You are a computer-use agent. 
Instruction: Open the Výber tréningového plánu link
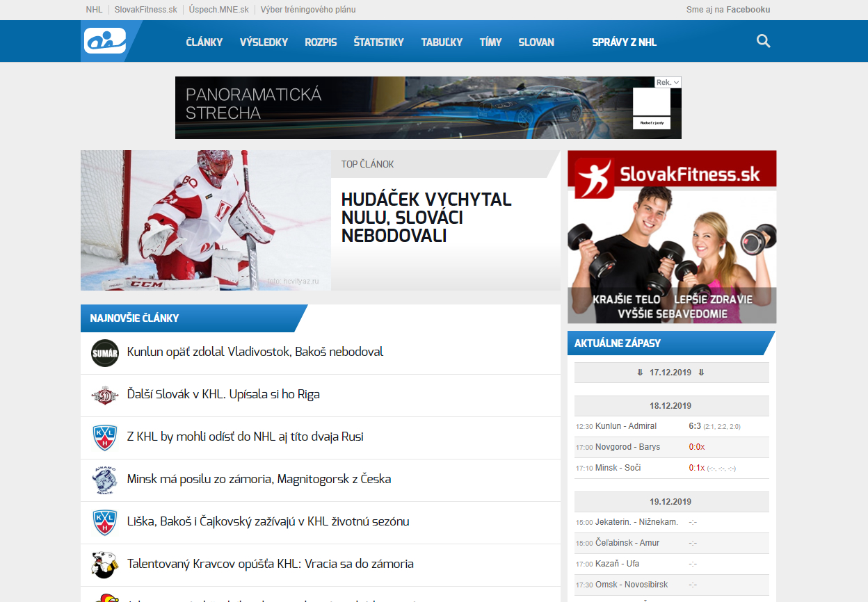(x=308, y=10)
